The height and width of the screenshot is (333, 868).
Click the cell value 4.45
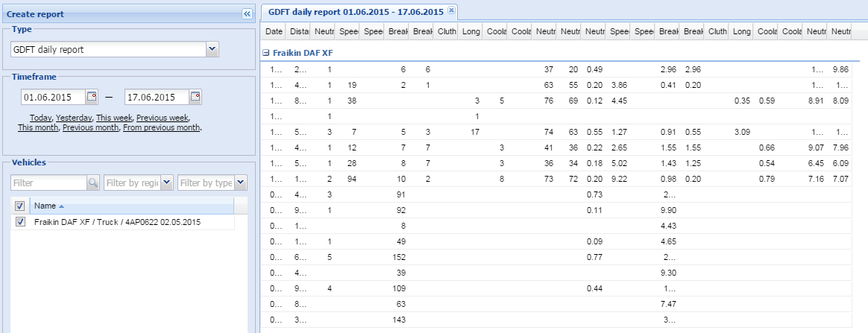618,101
